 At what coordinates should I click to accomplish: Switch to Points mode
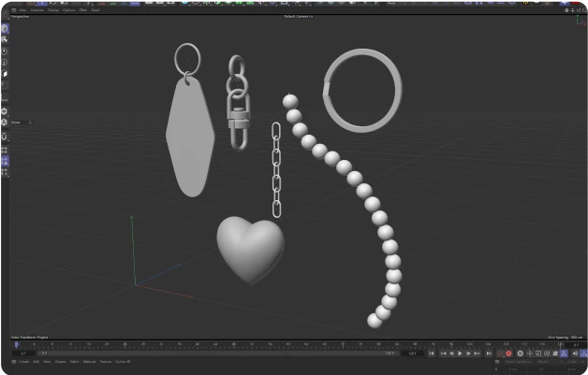pyautogui.click(x=5, y=51)
